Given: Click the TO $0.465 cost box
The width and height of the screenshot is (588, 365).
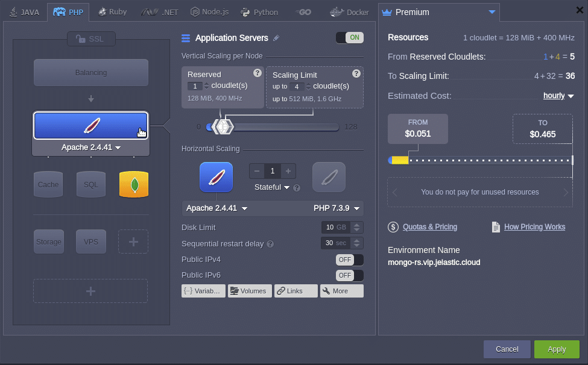Looking at the screenshot, I should (543, 129).
